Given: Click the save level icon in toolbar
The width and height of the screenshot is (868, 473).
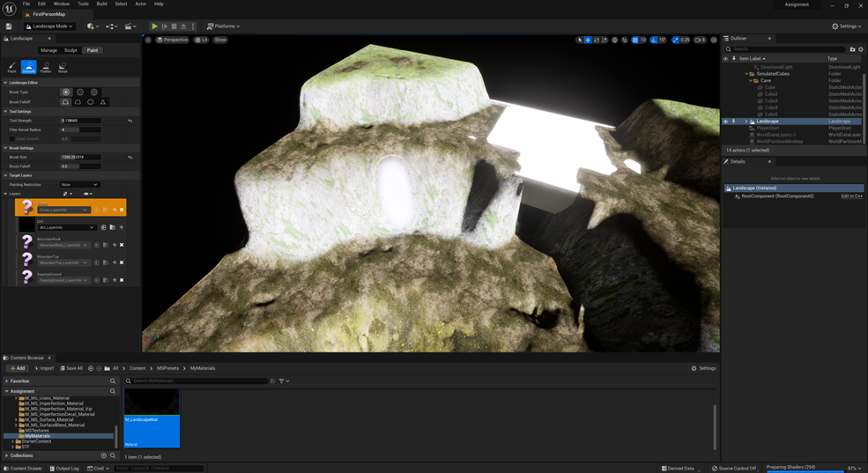Looking at the screenshot, I should (x=9, y=26).
